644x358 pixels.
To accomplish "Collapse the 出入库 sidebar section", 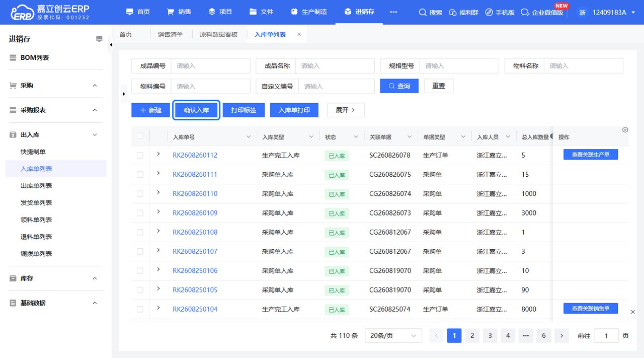I will (95, 135).
